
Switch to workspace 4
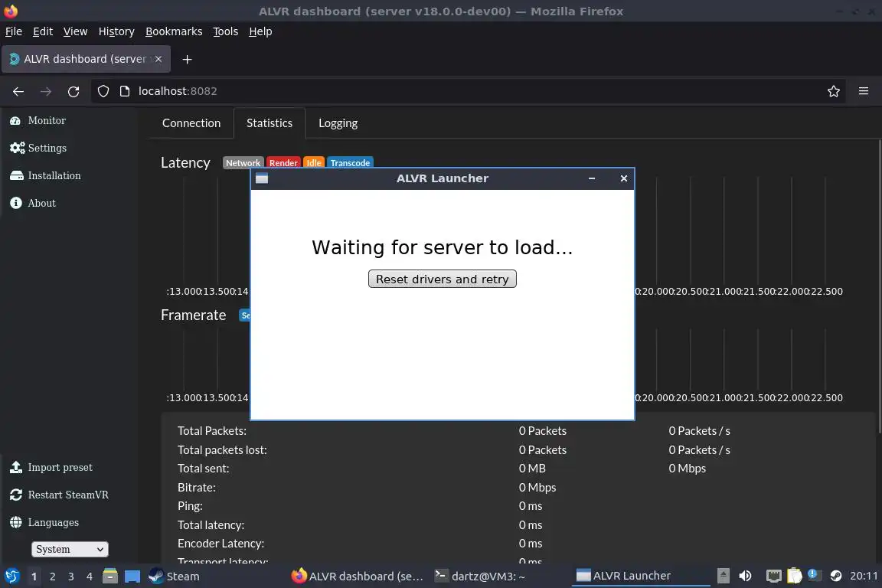click(x=90, y=577)
